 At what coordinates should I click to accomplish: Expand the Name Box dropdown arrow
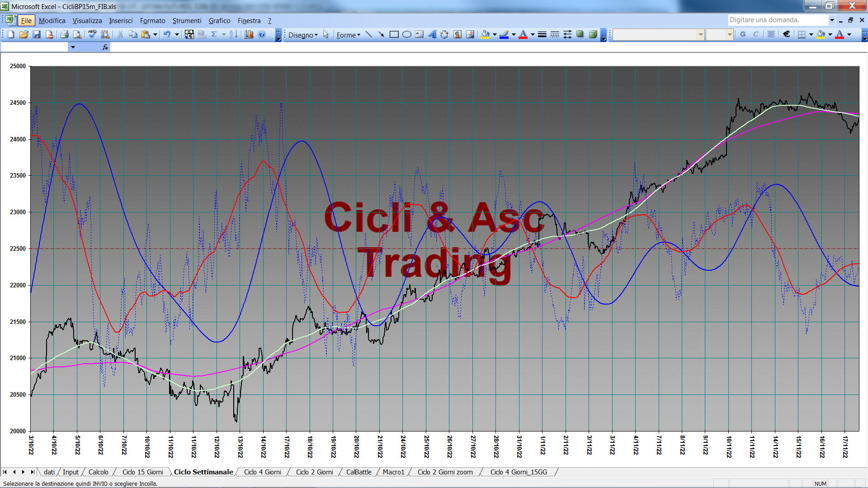point(73,47)
